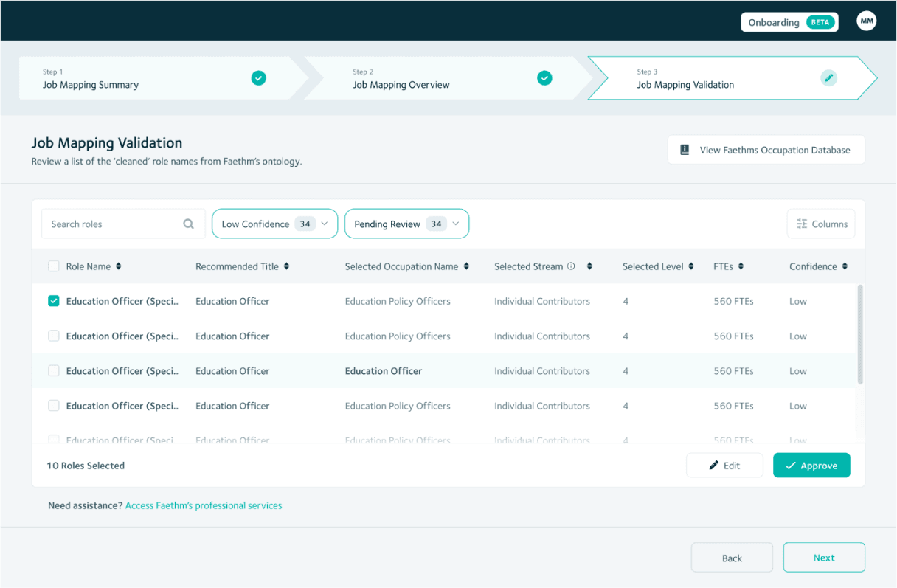Viewport: 897px width, 588px height.
Task: Toggle the select-all checkbox in header
Action: click(54, 266)
